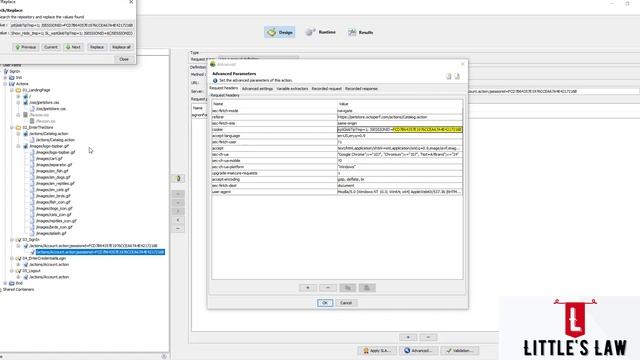Click Next in Search/Replace dialog
The image size is (640, 360).
tap(73, 47)
